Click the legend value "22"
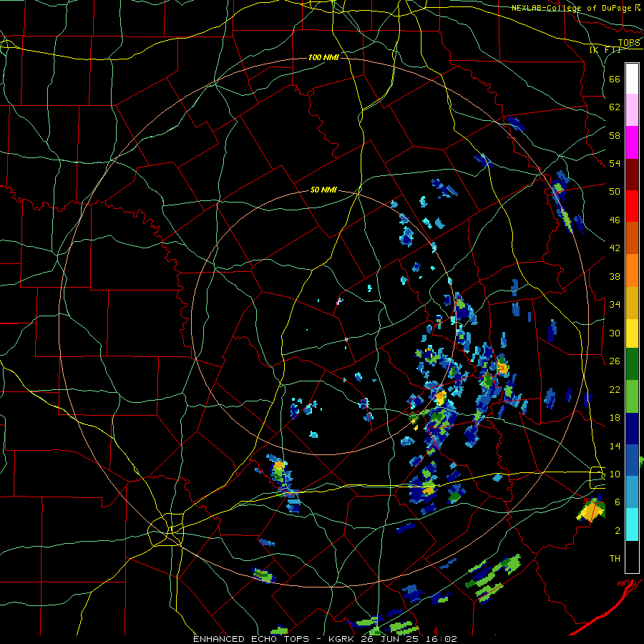Viewport: 644px width, 644px height. (615, 389)
